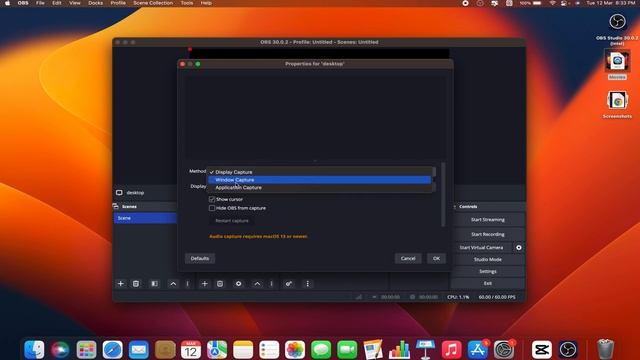Viewport: 640px width, 360px height.
Task: Open Keynote from the dock
Action: pos(425,349)
